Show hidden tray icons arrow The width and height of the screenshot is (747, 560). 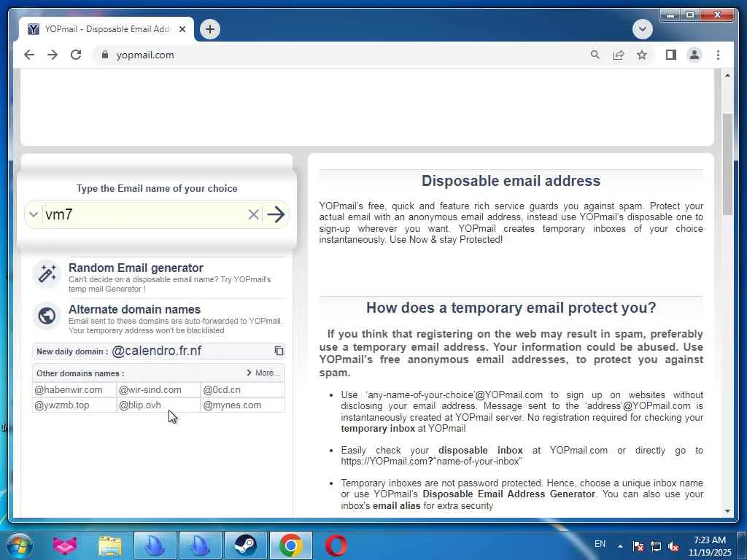(x=620, y=545)
